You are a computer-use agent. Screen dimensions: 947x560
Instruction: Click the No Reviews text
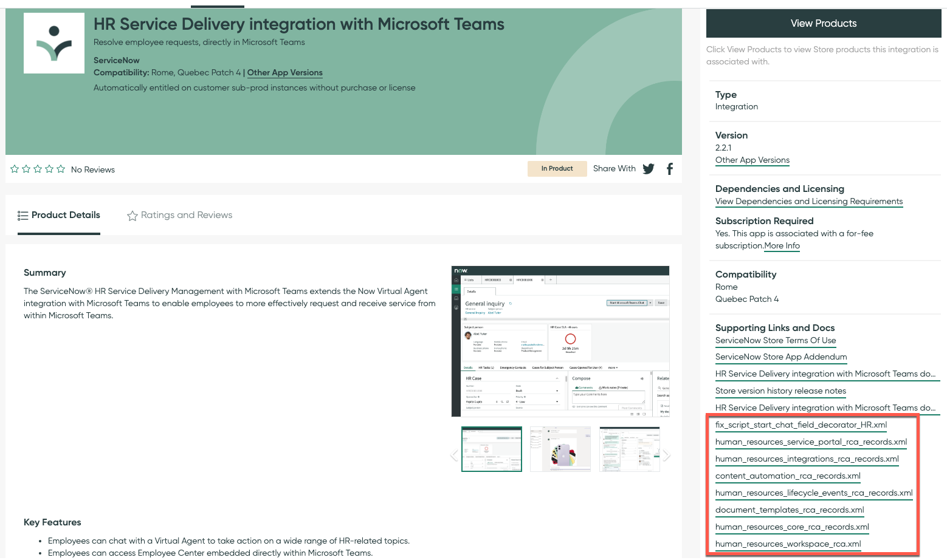tap(93, 169)
